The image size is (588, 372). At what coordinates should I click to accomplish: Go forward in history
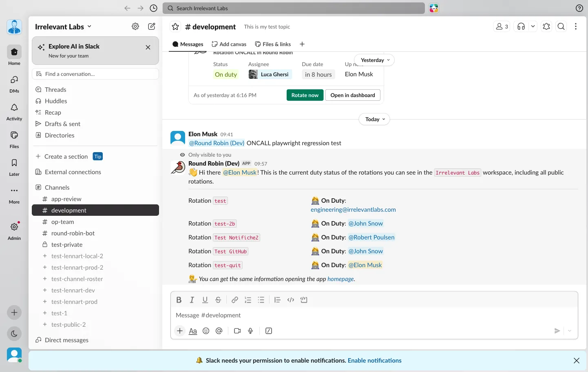(140, 8)
